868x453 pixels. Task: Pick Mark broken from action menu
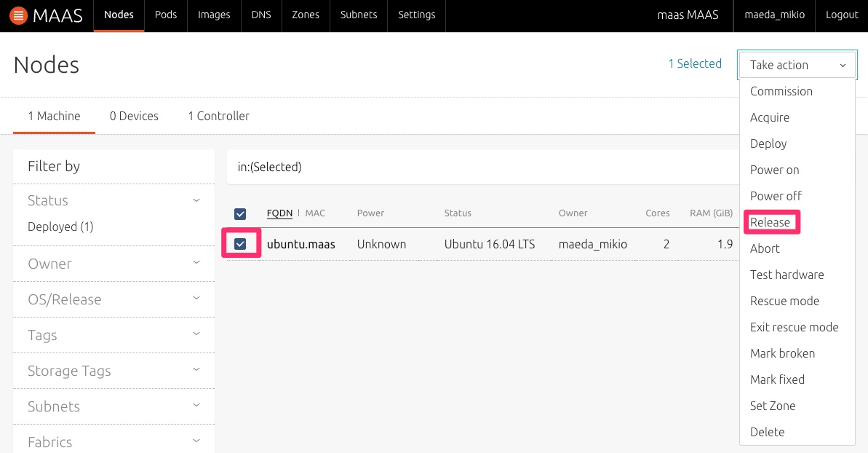(782, 353)
